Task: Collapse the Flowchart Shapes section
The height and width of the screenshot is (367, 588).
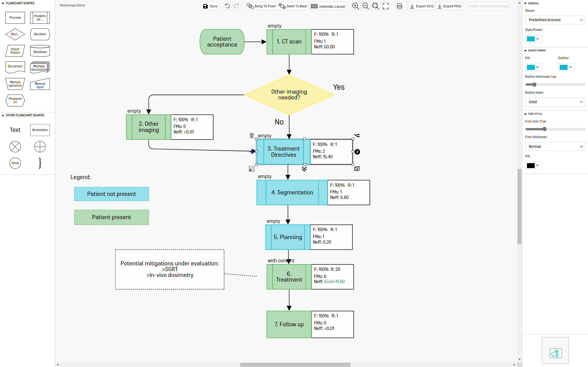Action: coord(3,3)
